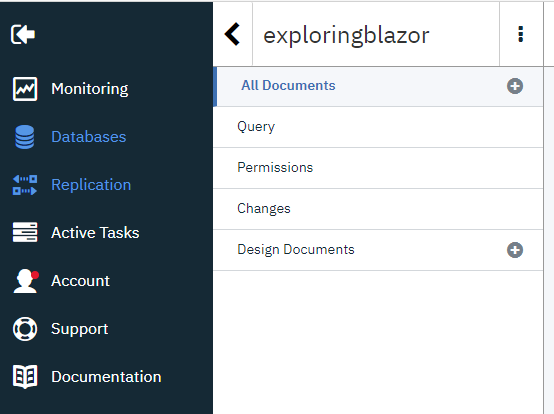The width and height of the screenshot is (554, 414).
Task: Click the Active Tasks server icon
Action: (25, 232)
